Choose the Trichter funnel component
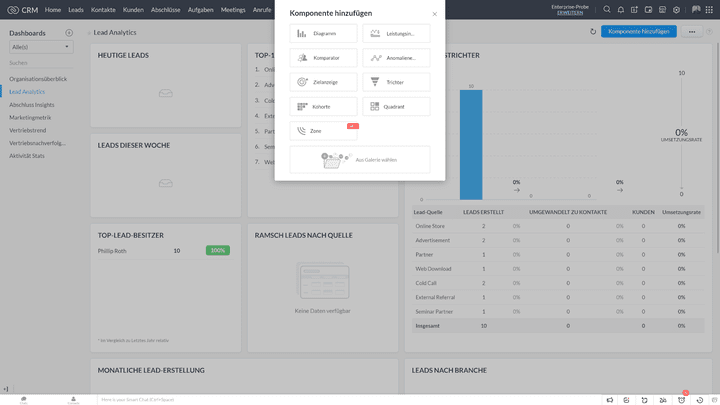This screenshot has width=720, height=405. pyautogui.click(x=396, y=82)
